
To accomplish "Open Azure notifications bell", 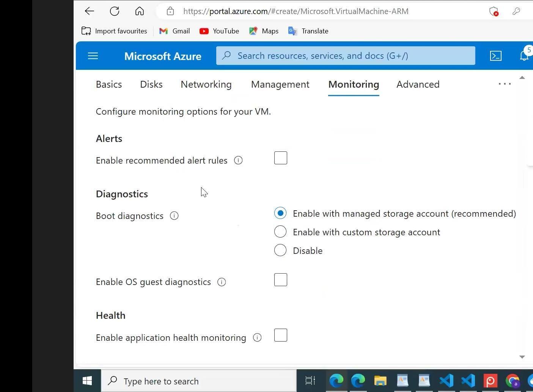I will [x=525, y=56].
